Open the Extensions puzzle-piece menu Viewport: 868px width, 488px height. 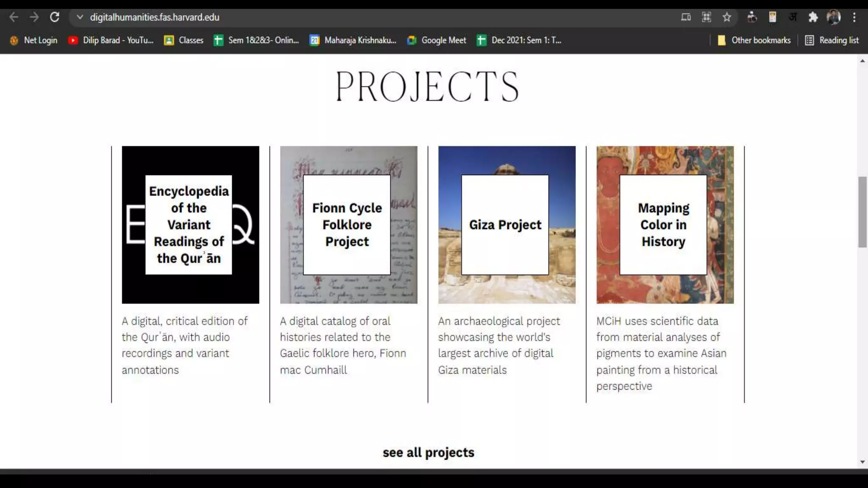tap(813, 17)
